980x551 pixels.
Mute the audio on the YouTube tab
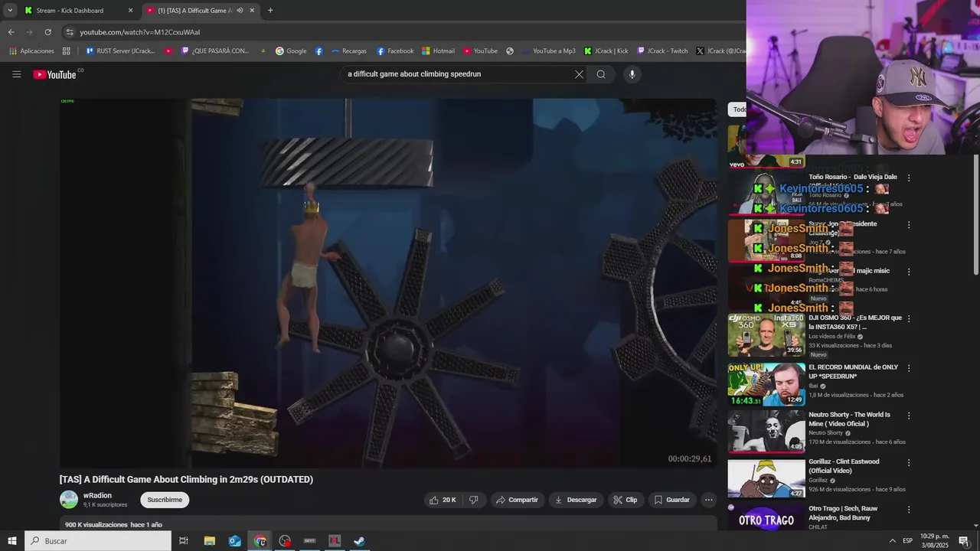(240, 11)
